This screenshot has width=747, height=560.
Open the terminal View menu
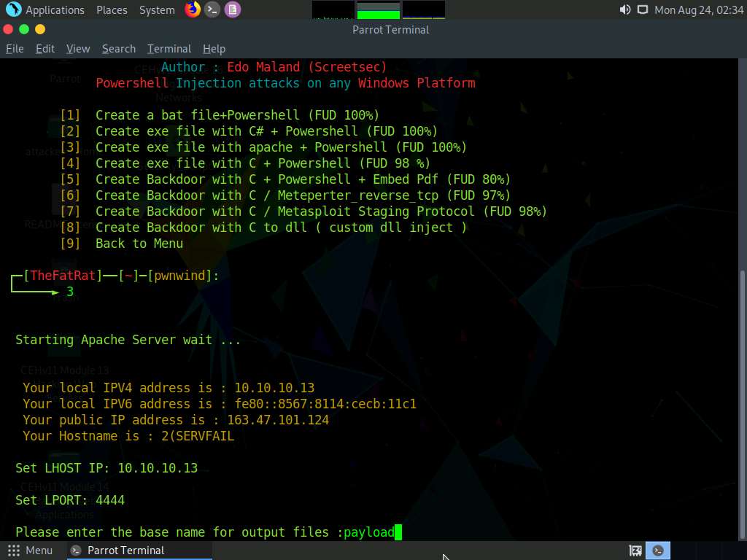tap(78, 49)
